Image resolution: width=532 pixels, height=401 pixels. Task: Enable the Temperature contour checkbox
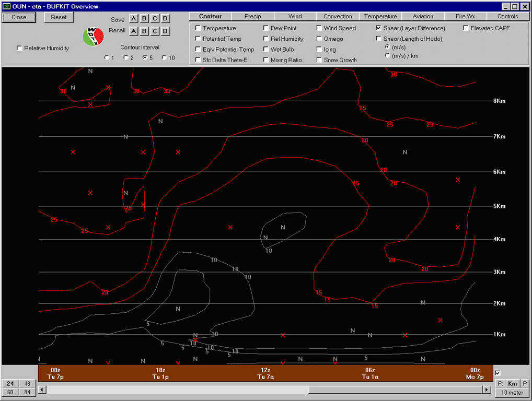point(198,28)
